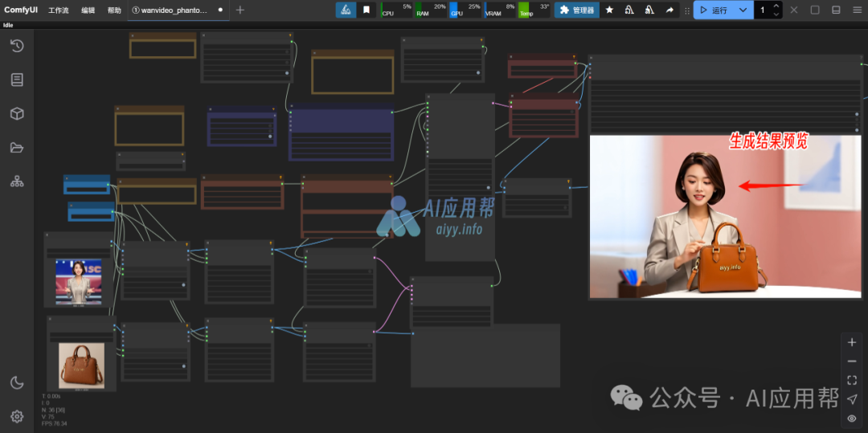
Task: Click the fit-view icon on canvas controls
Action: coord(852,380)
